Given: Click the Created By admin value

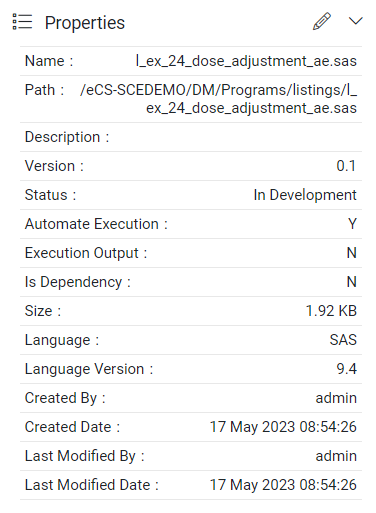Looking at the screenshot, I should tap(336, 398).
